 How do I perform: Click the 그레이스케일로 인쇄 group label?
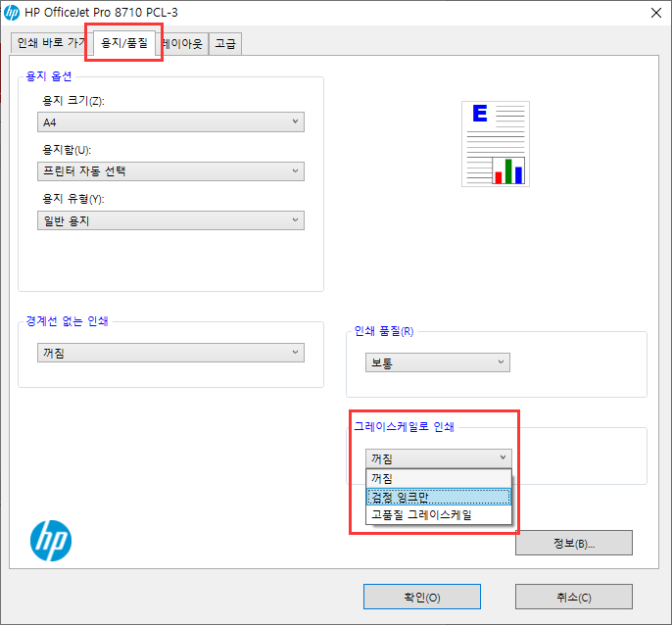pyautogui.click(x=405, y=426)
